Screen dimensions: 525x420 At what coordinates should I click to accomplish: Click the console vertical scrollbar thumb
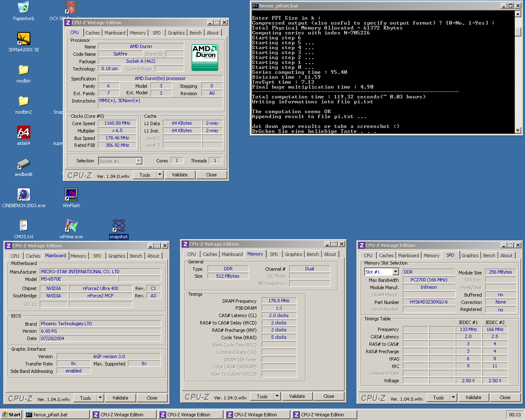point(518,32)
